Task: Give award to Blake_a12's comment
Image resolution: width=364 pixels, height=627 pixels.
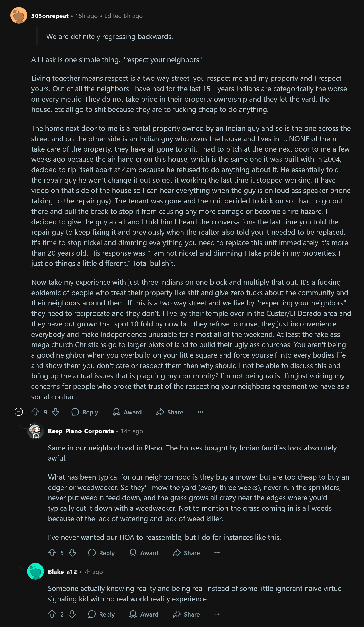Action: (x=144, y=614)
